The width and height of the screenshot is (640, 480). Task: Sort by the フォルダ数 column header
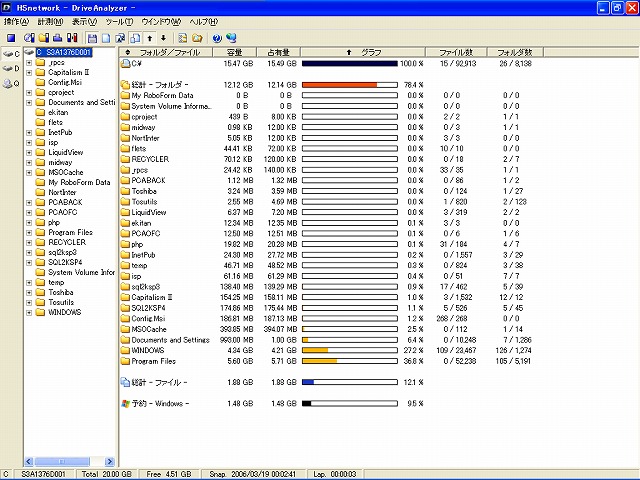click(515, 52)
